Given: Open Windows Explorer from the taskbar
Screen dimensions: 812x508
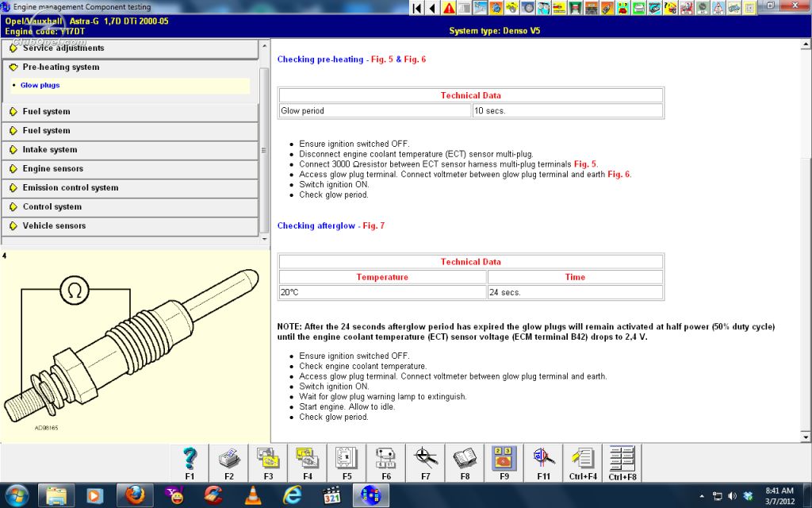Looking at the screenshot, I should click(x=56, y=495).
